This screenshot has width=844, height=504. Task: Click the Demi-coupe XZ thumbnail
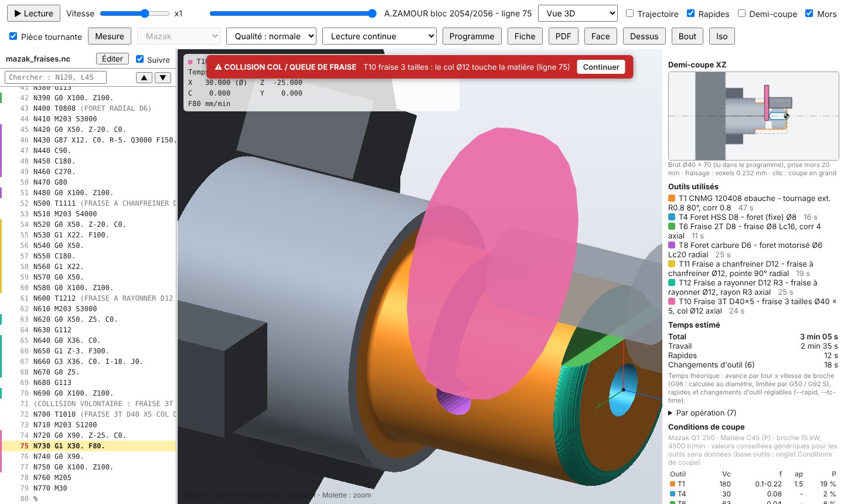[x=753, y=116]
